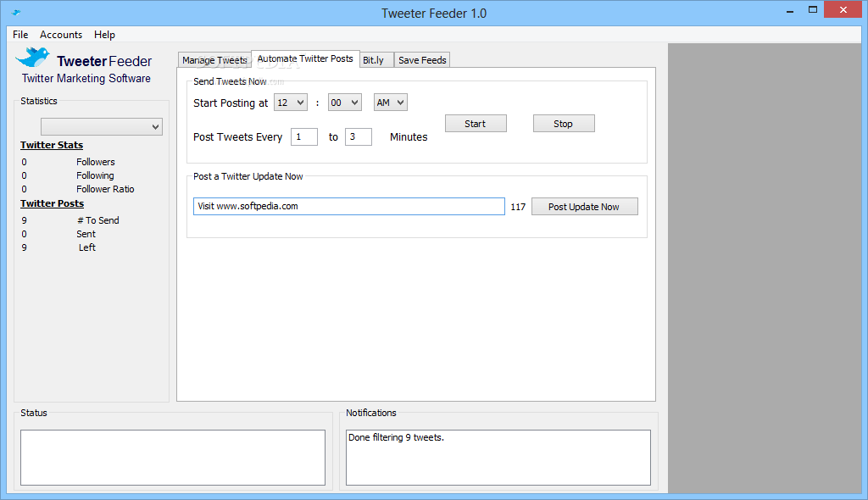Click the 'Start Posting at' label
The height and width of the screenshot is (500, 868).
pos(231,103)
